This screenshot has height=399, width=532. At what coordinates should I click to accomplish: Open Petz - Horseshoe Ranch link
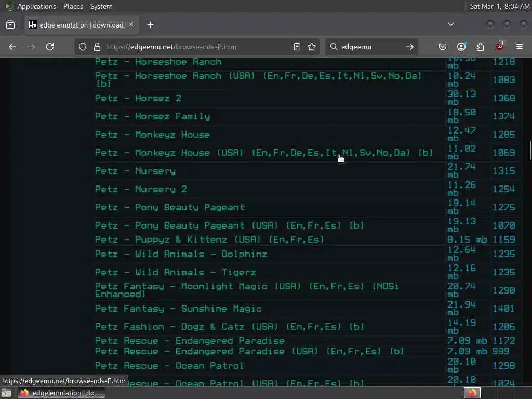tap(158, 62)
